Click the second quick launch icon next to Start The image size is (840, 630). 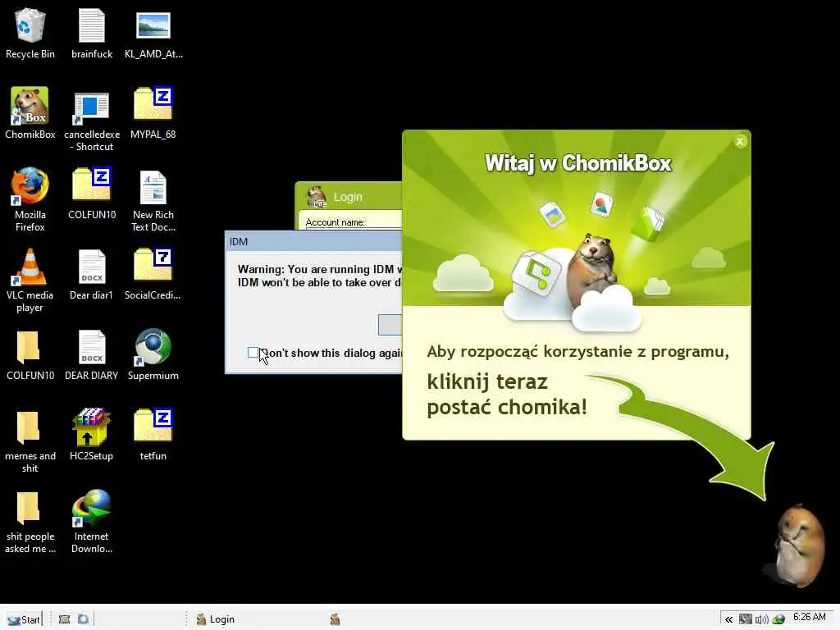(x=83, y=619)
